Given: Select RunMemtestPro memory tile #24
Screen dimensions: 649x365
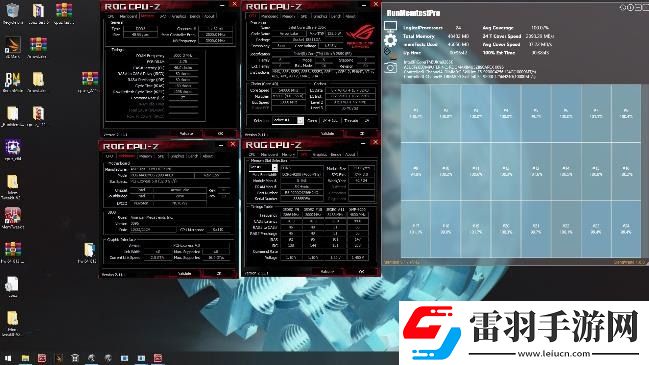Looking at the screenshot, I should tap(625, 229).
